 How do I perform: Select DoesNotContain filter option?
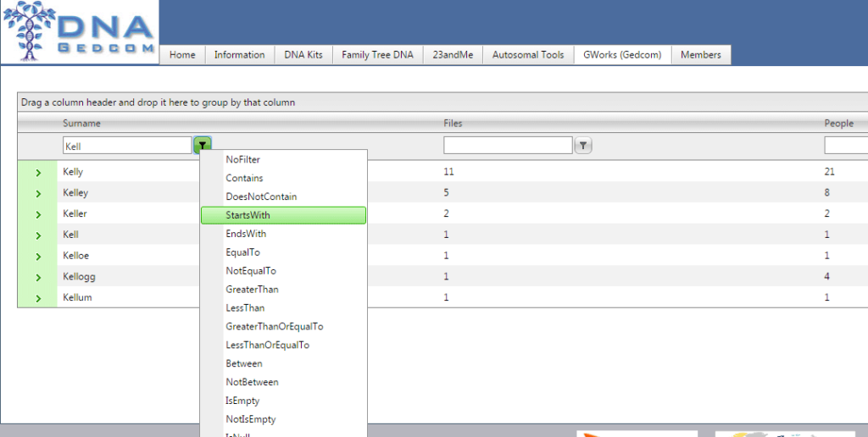pyautogui.click(x=283, y=196)
